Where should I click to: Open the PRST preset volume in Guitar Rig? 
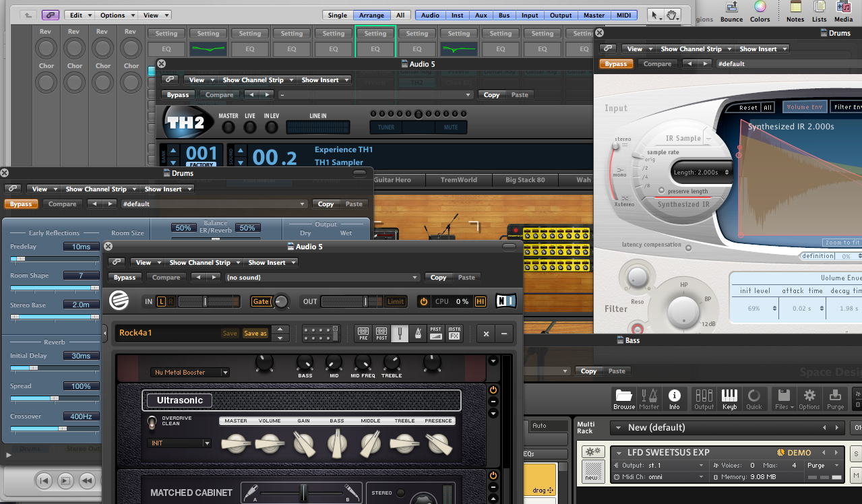(436, 333)
